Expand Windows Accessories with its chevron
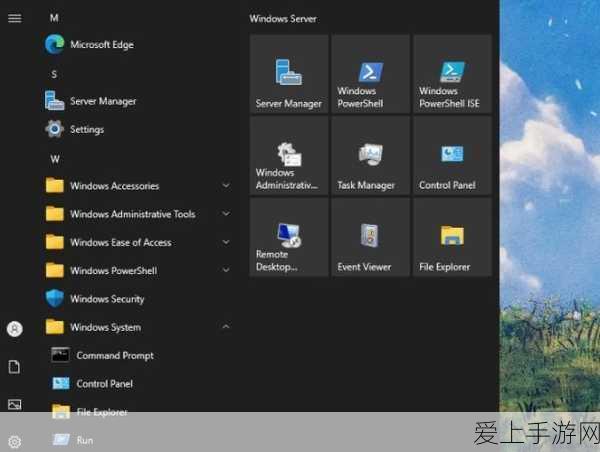This screenshot has width=600, height=452. tap(226, 186)
